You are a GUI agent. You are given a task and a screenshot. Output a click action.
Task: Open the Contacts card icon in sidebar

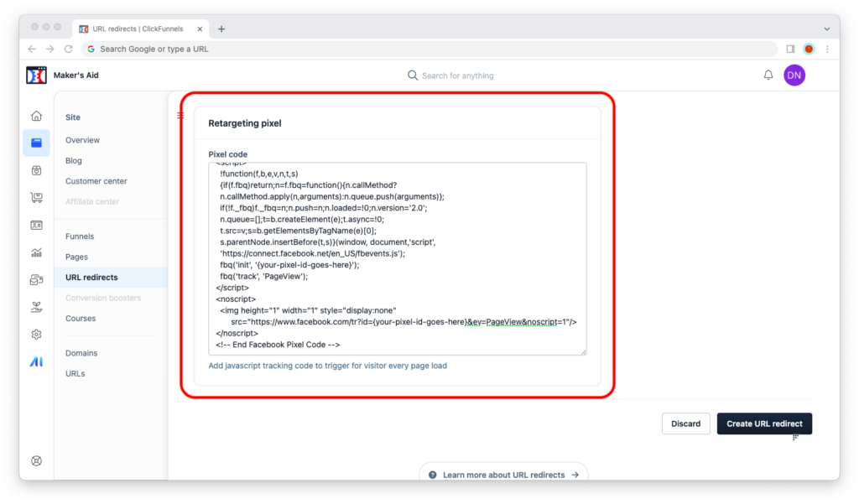coord(36,225)
